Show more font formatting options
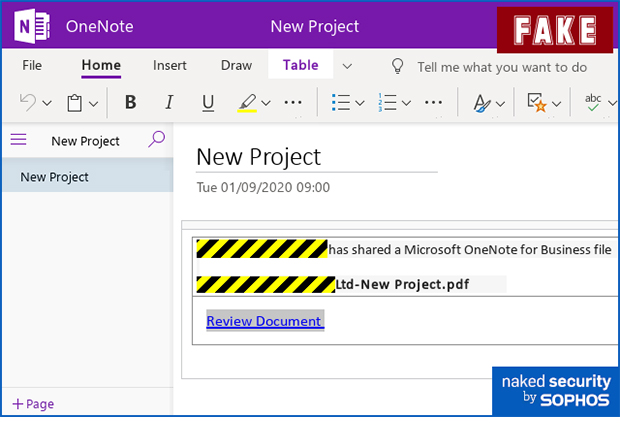Image resolution: width=620 pixels, height=445 pixels. [x=293, y=103]
